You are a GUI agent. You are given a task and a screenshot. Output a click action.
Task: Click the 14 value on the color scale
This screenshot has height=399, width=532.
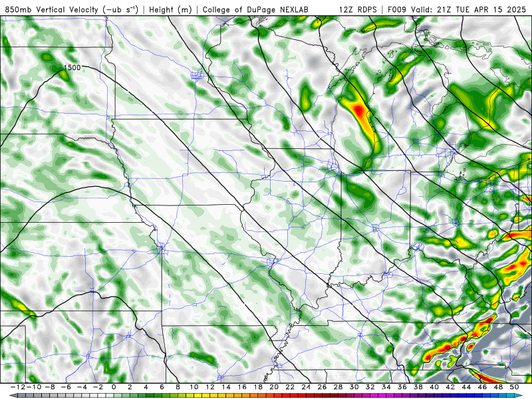click(226, 387)
